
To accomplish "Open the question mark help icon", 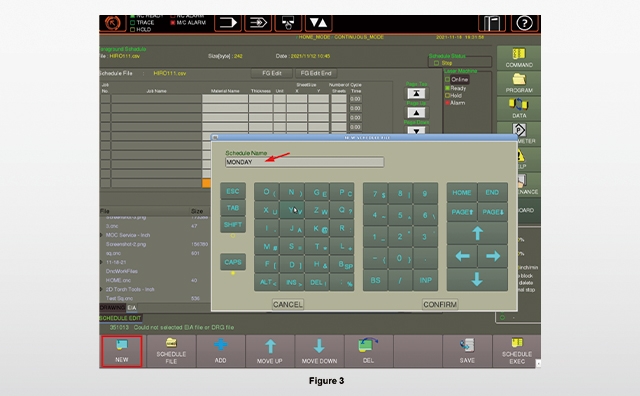I will (x=524, y=23).
